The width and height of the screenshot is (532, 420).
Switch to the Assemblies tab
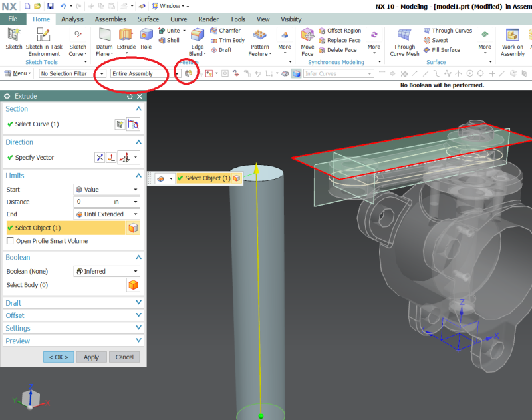click(x=110, y=19)
